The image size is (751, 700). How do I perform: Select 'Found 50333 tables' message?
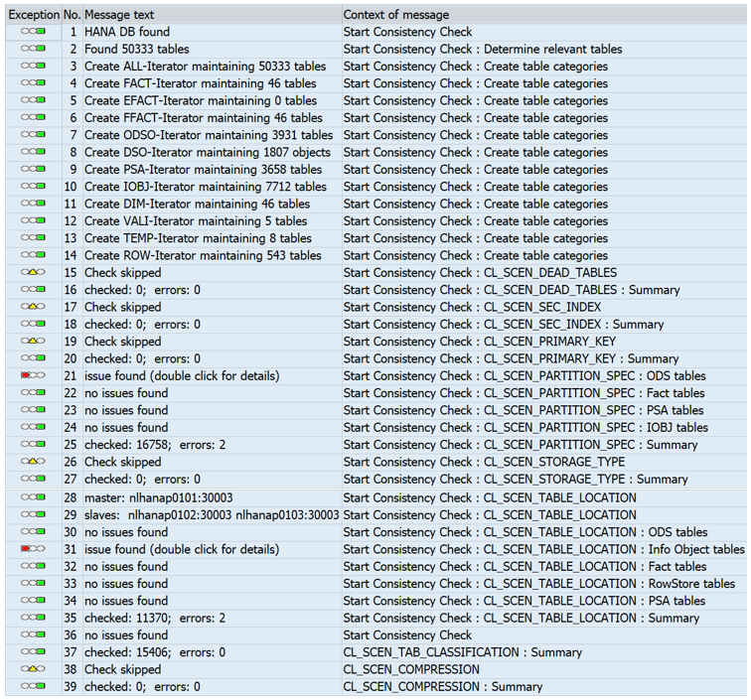coord(136,49)
